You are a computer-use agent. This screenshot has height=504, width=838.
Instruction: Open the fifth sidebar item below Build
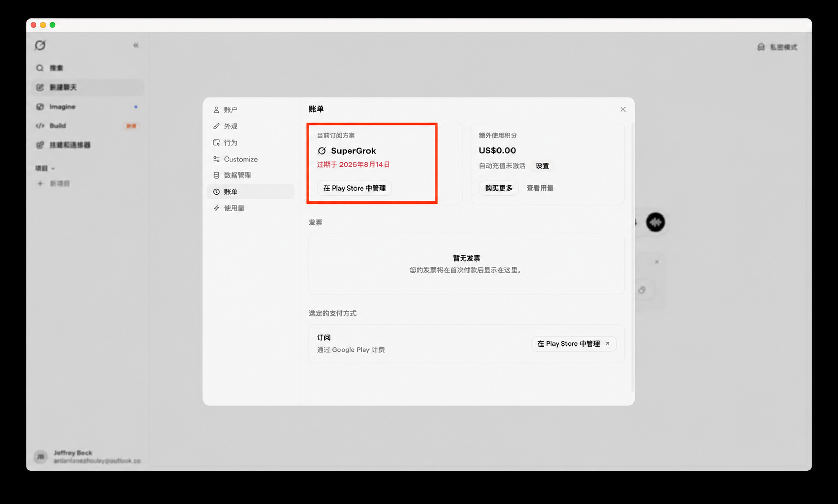[87, 145]
